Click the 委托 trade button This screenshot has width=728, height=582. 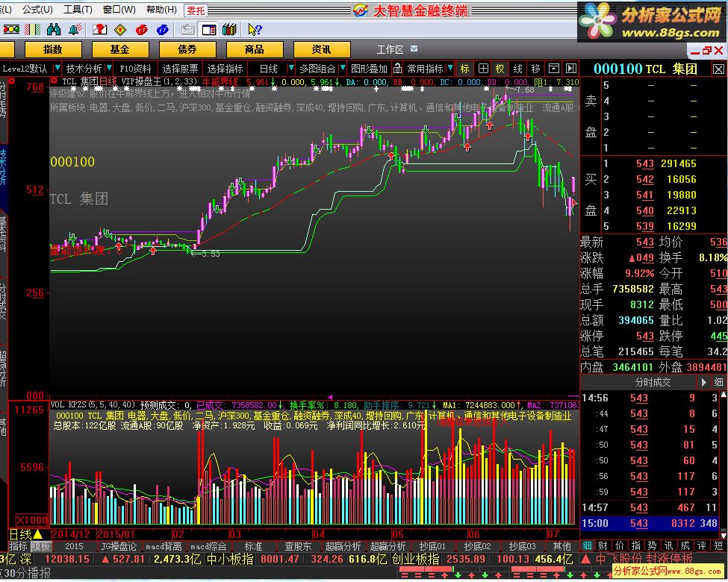pos(196,10)
